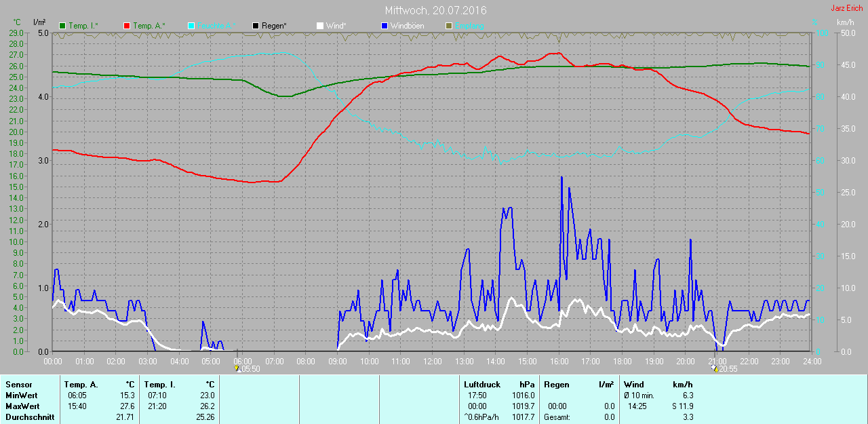Viewport: 868px width, 424px height.
Task: Click the 'Ø 10 min.' wind label
Action: tap(639, 396)
